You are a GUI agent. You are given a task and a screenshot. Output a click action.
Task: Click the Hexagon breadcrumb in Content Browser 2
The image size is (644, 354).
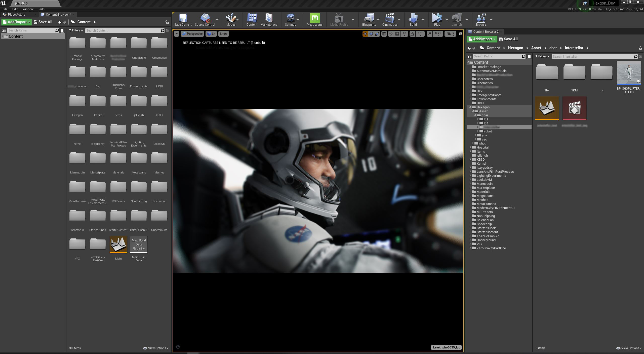click(x=515, y=48)
